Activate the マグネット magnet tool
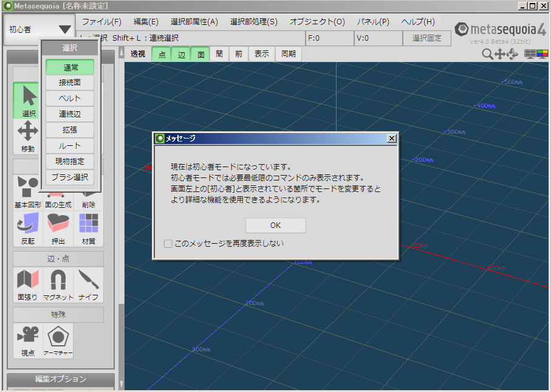Screen dimensions: 551x392 (58, 285)
